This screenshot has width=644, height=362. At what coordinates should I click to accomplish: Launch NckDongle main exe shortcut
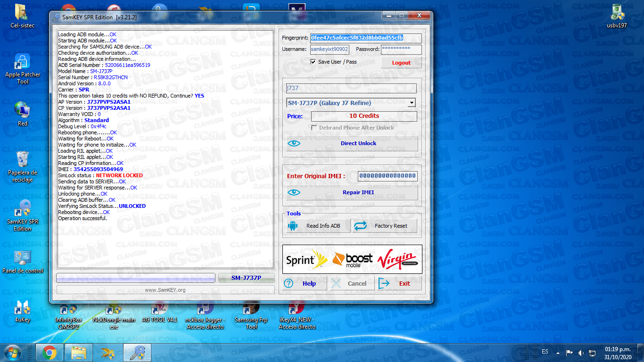tap(114, 316)
